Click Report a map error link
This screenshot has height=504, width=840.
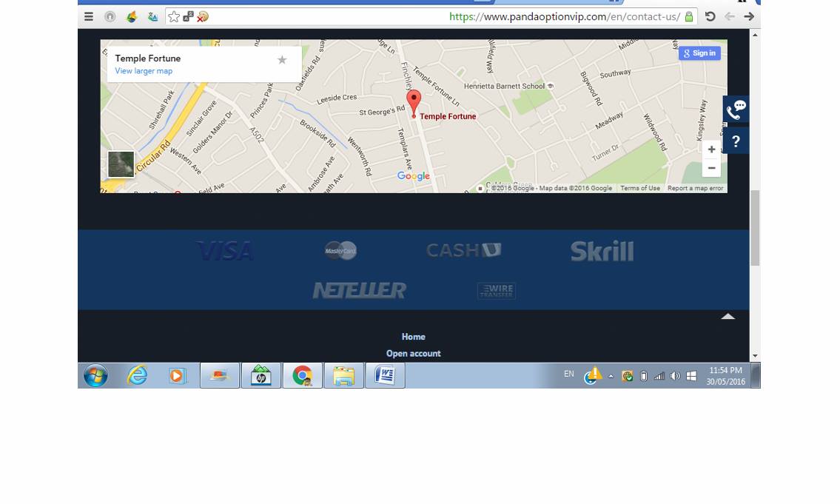tap(695, 189)
